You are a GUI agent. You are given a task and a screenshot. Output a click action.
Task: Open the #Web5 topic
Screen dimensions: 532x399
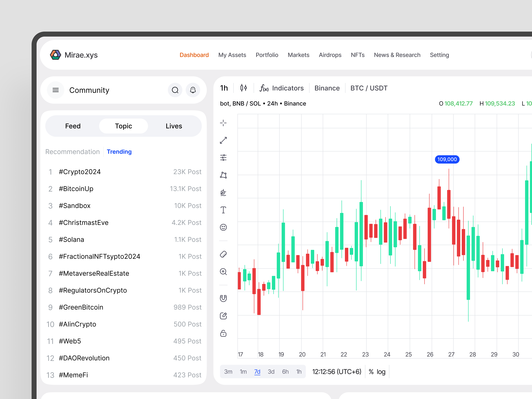[x=123, y=341]
